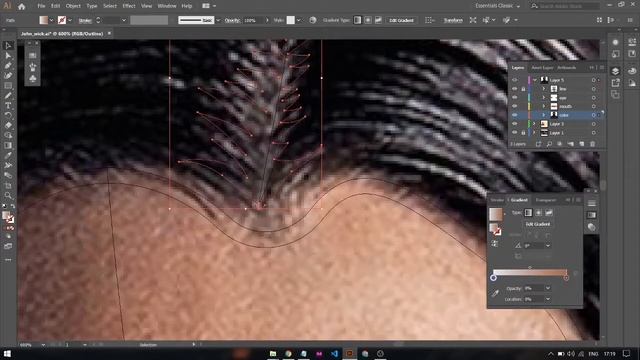Click left white gradient stop

pos(493,278)
